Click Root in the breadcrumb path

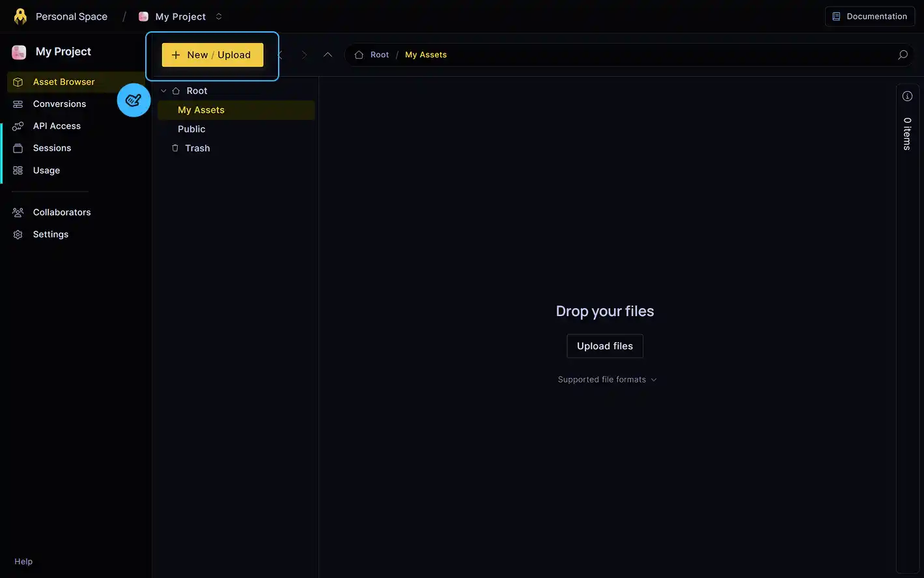tap(380, 55)
